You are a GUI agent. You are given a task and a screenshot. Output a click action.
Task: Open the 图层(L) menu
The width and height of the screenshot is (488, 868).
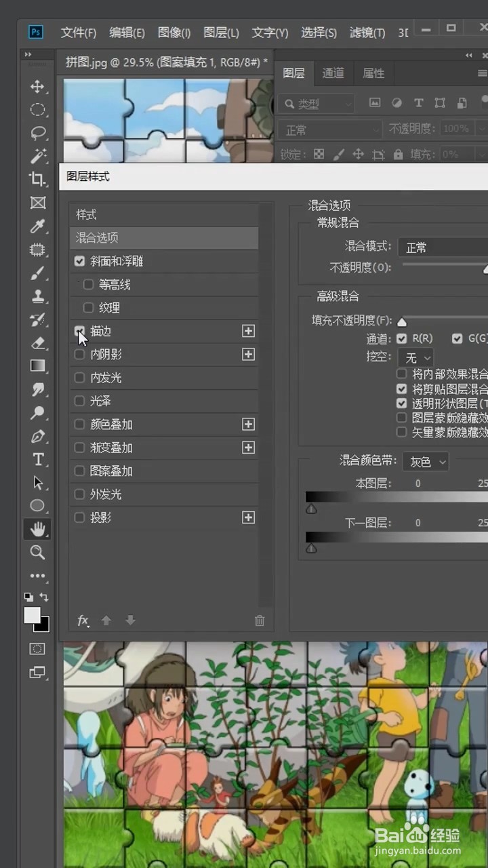[x=221, y=33]
